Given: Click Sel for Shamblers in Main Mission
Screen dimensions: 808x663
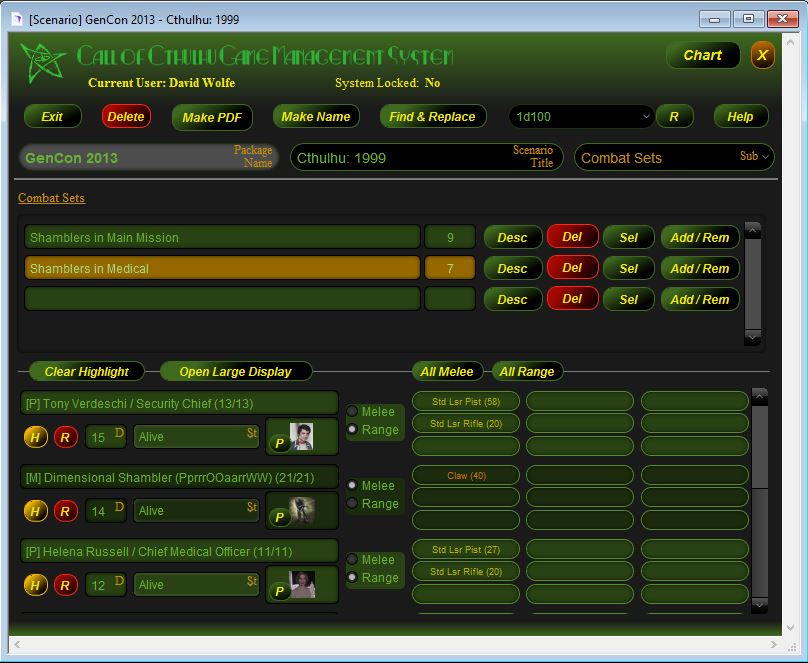Looking at the screenshot, I should [x=629, y=237].
